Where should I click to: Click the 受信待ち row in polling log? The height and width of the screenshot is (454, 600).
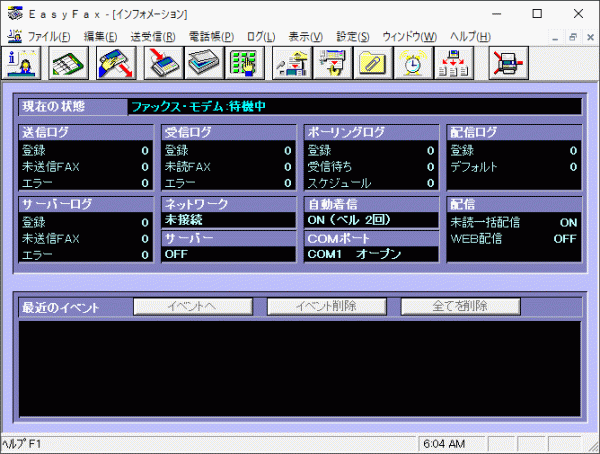[x=372, y=167]
